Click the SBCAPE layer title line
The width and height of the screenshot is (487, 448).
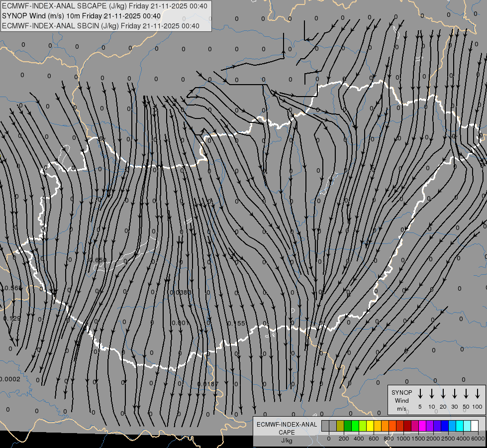(x=100, y=6)
